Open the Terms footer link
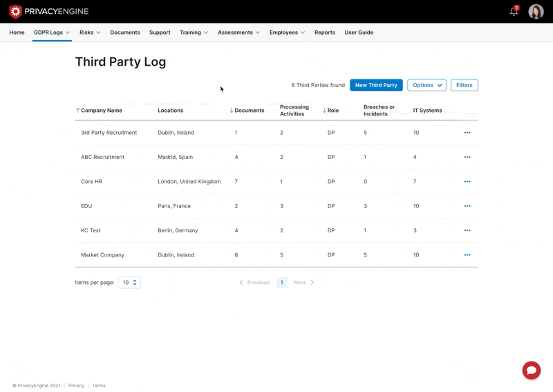Screen dimensions: 553x392 pos(99,385)
